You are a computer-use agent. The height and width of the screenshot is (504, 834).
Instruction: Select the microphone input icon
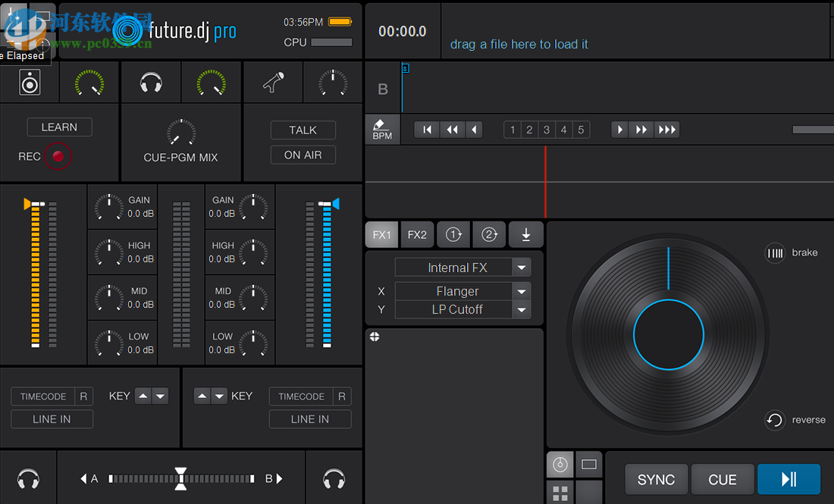pyautogui.click(x=273, y=82)
